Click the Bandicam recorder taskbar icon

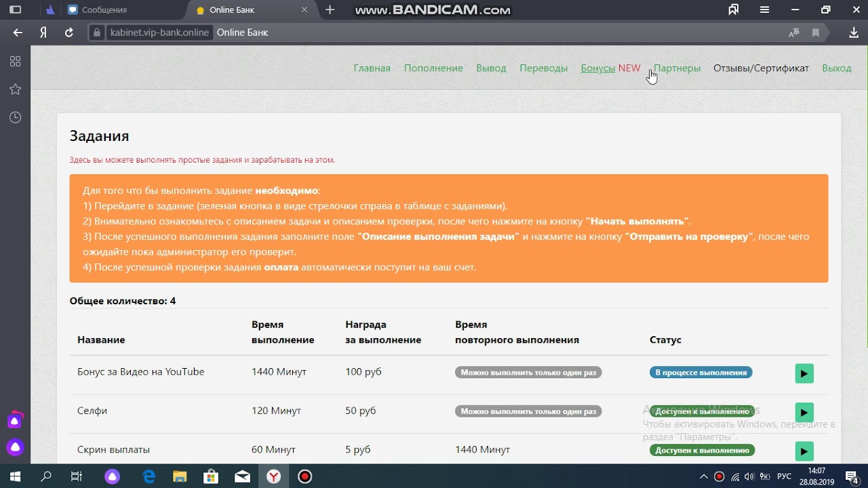click(304, 476)
